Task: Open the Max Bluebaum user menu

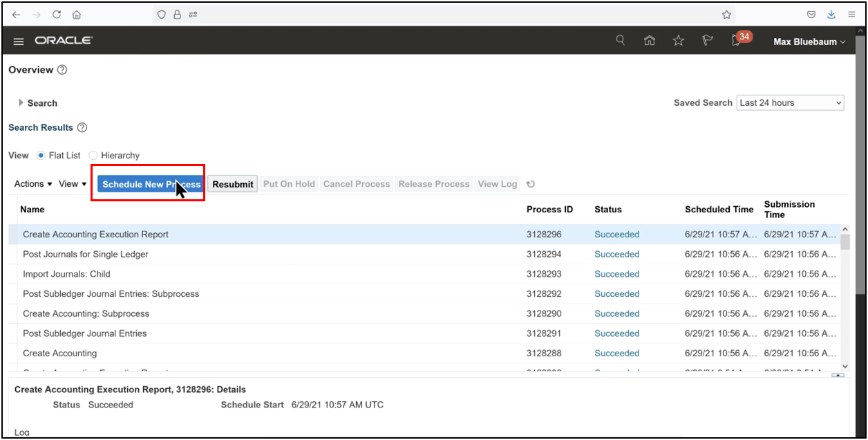Action: [808, 41]
